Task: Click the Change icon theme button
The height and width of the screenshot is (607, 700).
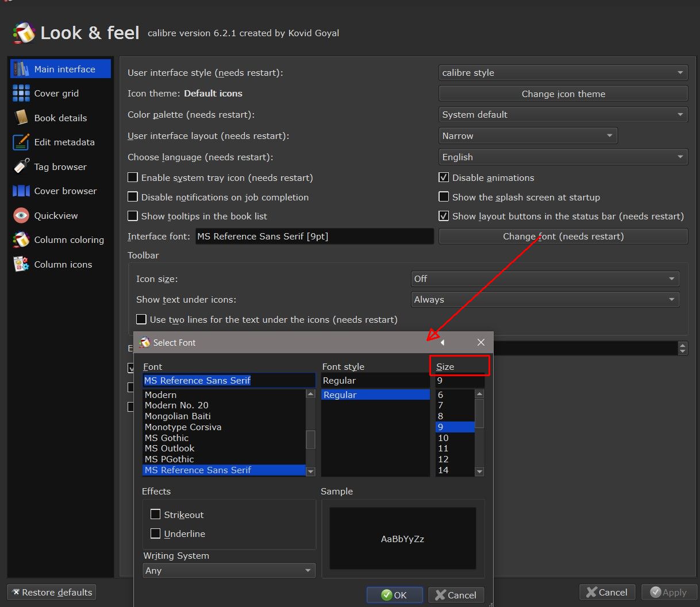Action: 563,94
